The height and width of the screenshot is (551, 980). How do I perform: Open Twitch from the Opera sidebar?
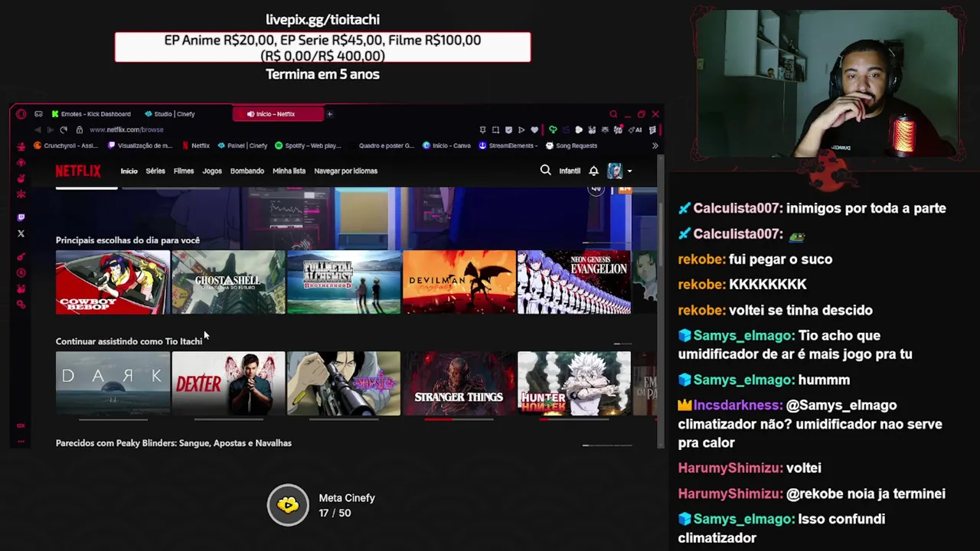(21, 217)
